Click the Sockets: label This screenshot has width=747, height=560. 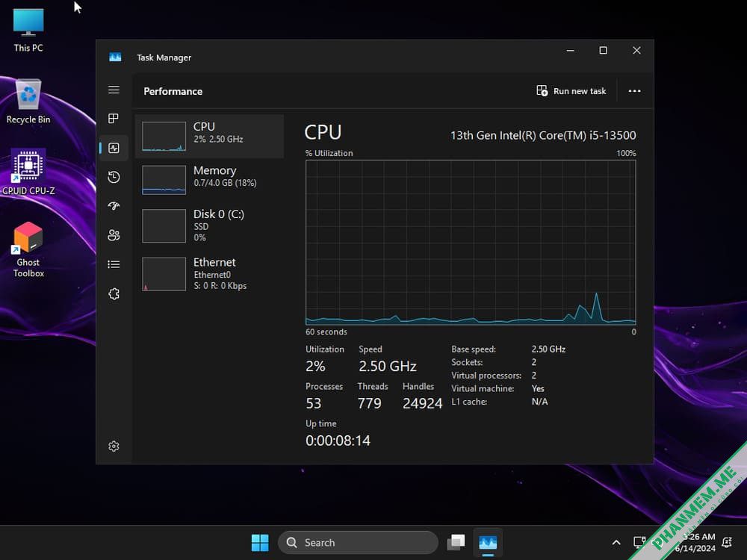coord(467,362)
